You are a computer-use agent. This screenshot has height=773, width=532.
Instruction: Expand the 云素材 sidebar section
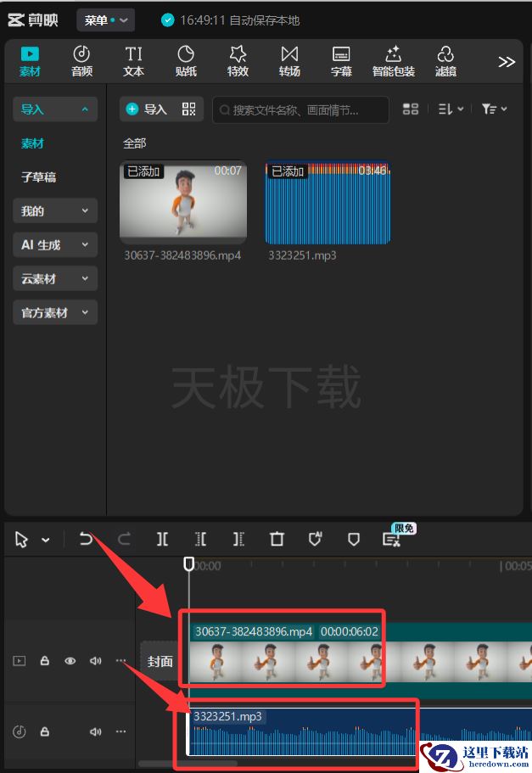click(x=55, y=278)
